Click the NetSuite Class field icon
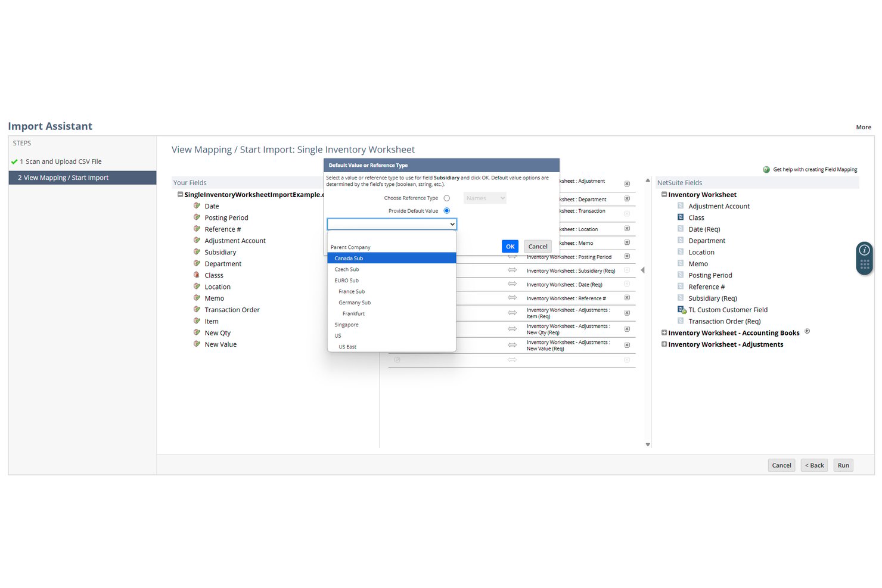Image resolution: width=882 pixels, height=588 pixels. click(x=681, y=217)
